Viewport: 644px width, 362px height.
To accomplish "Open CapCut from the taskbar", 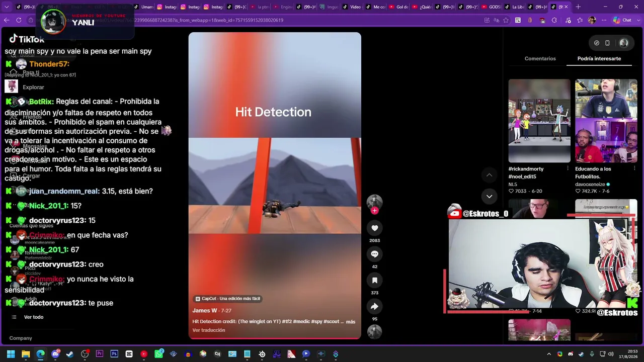I will tap(129, 354).
